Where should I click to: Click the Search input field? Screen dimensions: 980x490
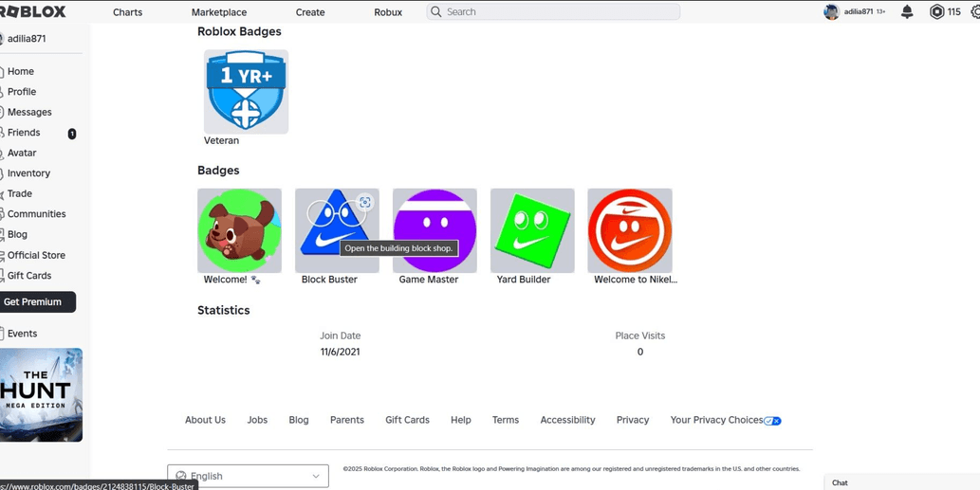pyautogui.click(x=553, y=12)
